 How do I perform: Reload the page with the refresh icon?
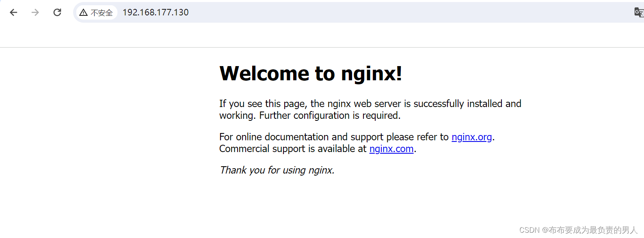[57, 13]
